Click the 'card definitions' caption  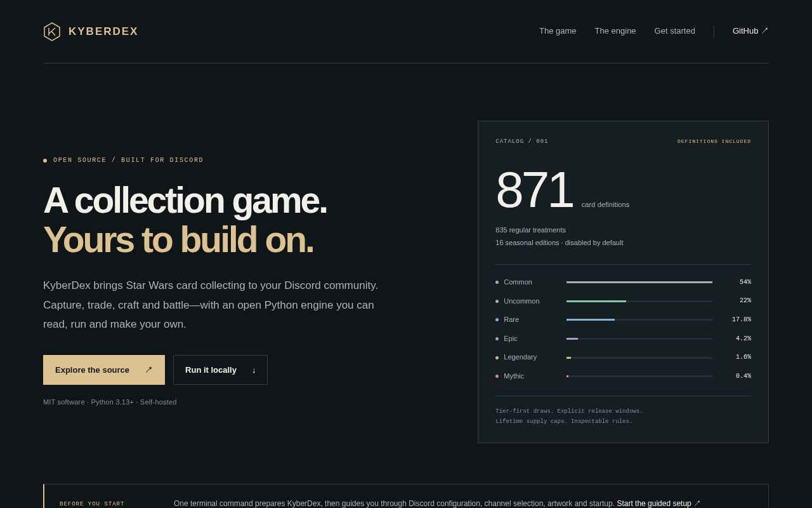606,204
